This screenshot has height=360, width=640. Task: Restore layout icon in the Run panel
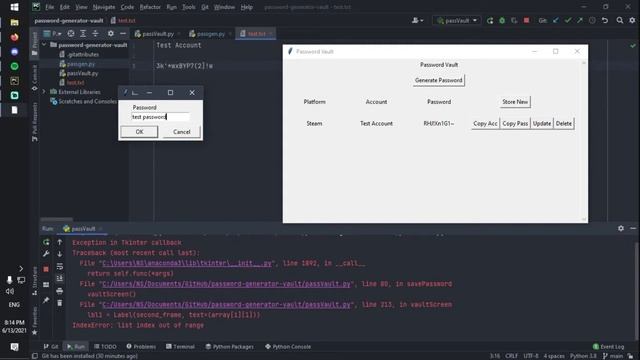(x=46, y=285)
